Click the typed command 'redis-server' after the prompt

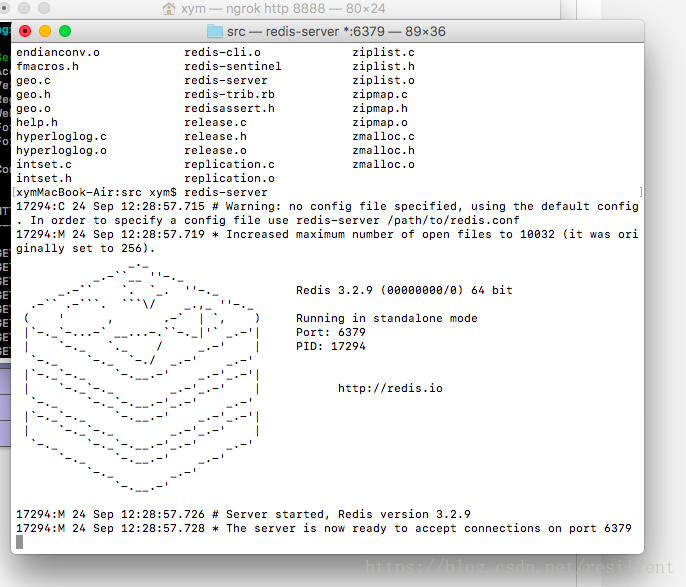tap(226, 192)
